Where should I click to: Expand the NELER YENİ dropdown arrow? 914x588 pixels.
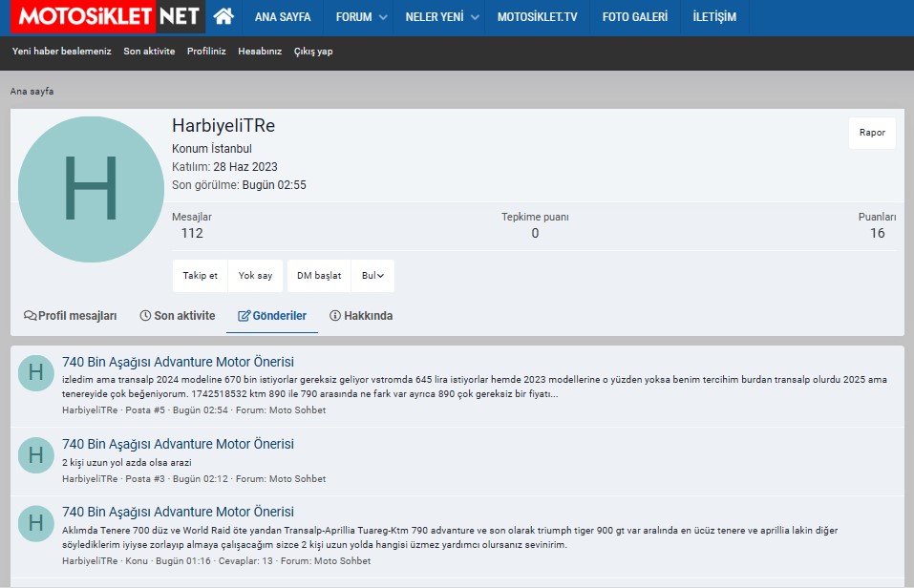coord(475,17)
